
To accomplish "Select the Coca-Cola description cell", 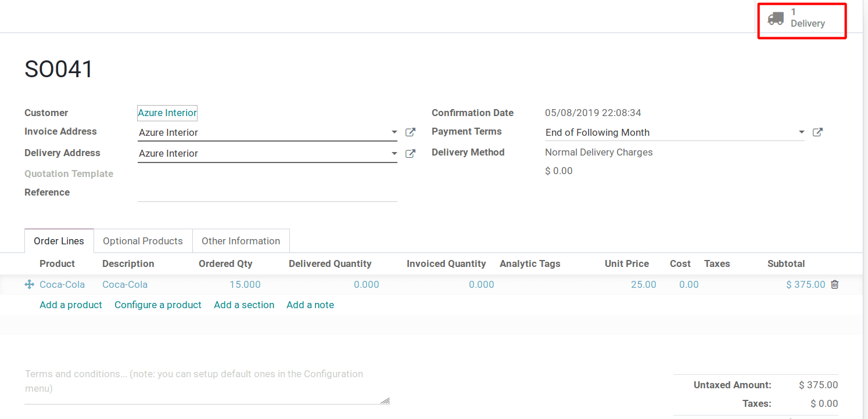I will 125,284.
